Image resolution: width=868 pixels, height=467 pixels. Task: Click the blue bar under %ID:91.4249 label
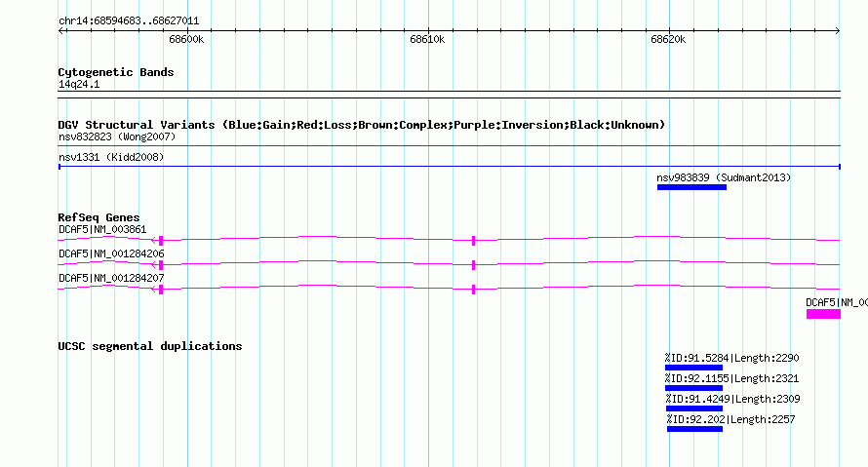pos(694,409)
